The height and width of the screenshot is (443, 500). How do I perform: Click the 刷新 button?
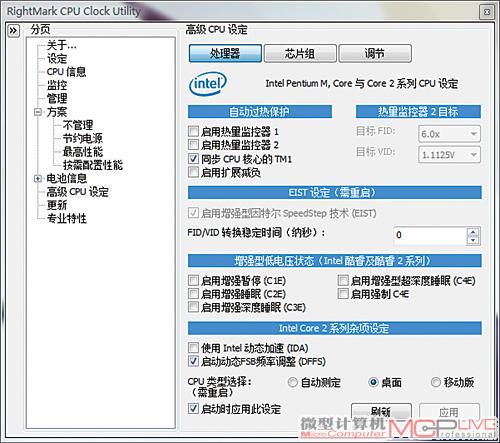(381, 412)
